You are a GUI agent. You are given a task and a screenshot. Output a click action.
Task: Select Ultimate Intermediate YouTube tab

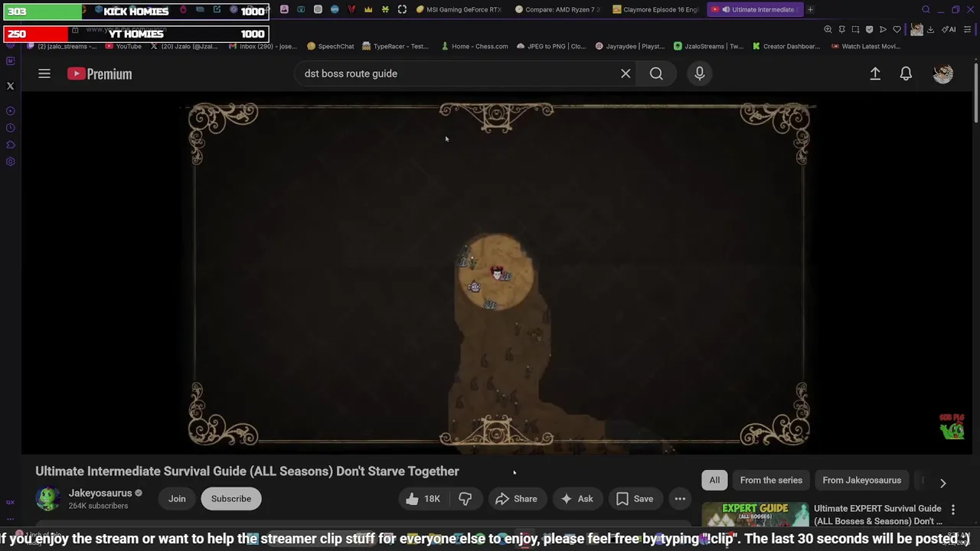point(755,10)
